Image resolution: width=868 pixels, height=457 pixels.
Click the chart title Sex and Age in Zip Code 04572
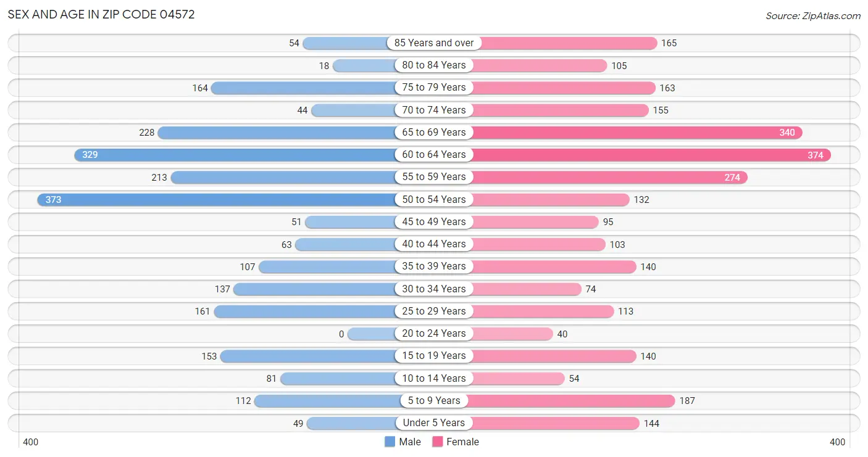pyautogui.click(x=101, y=14)
